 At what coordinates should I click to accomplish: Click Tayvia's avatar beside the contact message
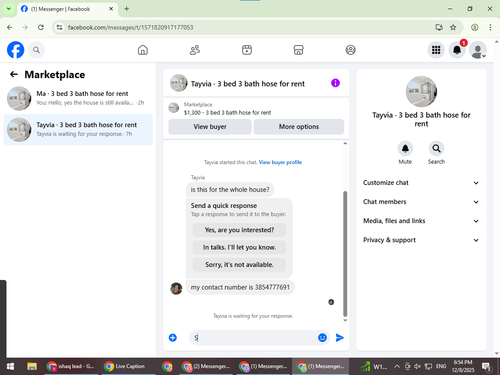pyautogui.click(x=176, y=288)
